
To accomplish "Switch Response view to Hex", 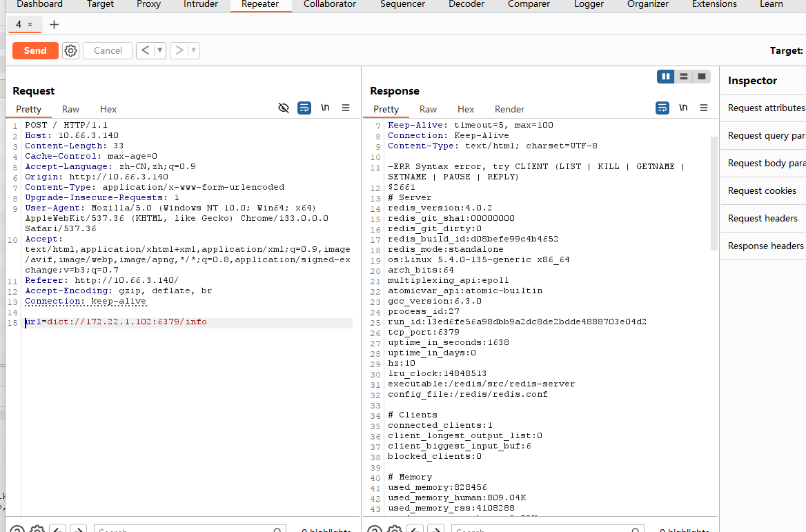I will tap(465, 109).
